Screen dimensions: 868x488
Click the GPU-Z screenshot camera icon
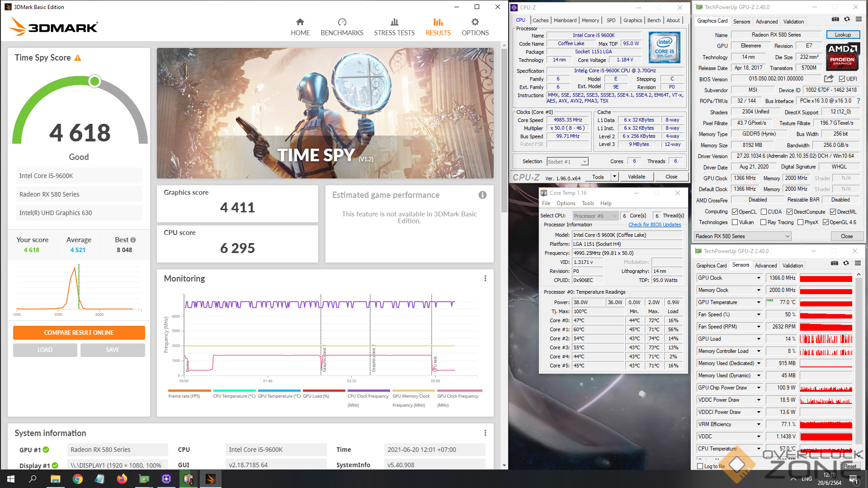pos(835,19)
